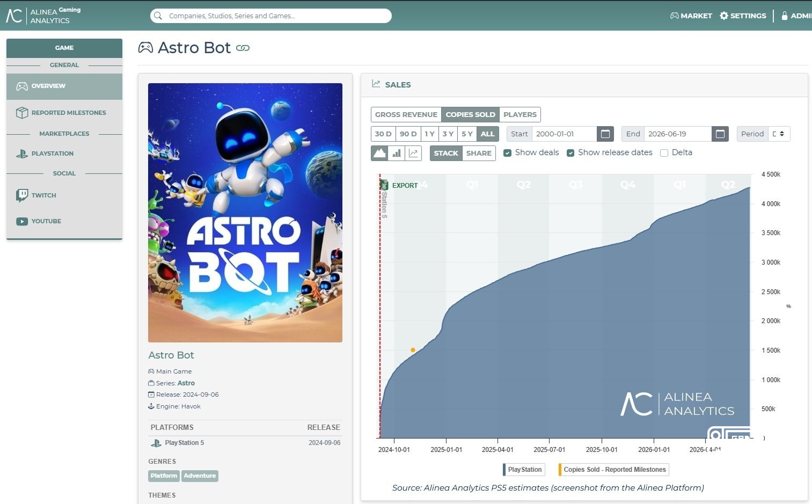
Task: Open the End date calendar picker
Action: [x=720, y=134]
